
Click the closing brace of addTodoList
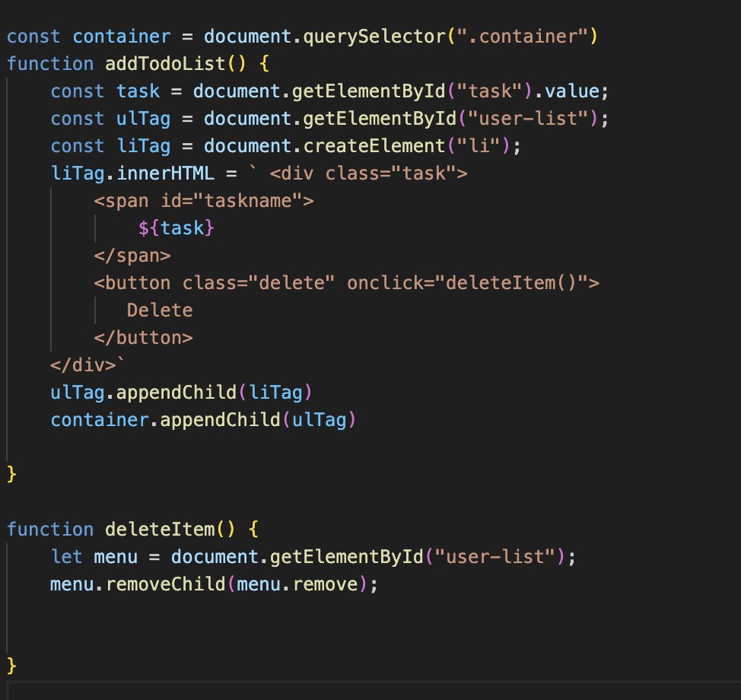tap(12, 475)
